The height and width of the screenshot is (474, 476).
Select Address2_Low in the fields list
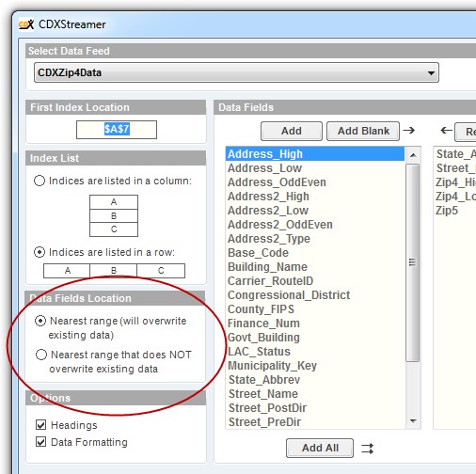click(315, 211)
